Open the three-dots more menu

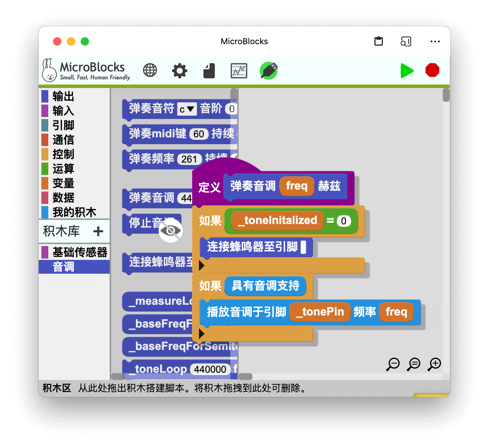pyautogui.click(x=435, y=41)
